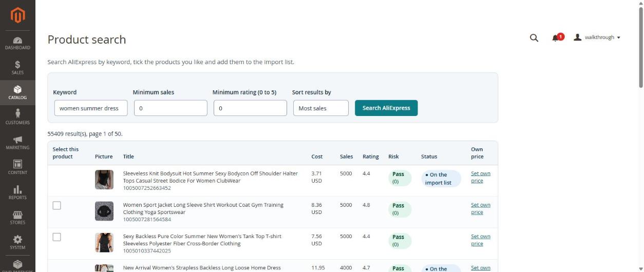Image resolution: width=644 pixels, height=272 pixels.
Task: Click the product ID 1005010337442025
Action: tap(147, 250)
